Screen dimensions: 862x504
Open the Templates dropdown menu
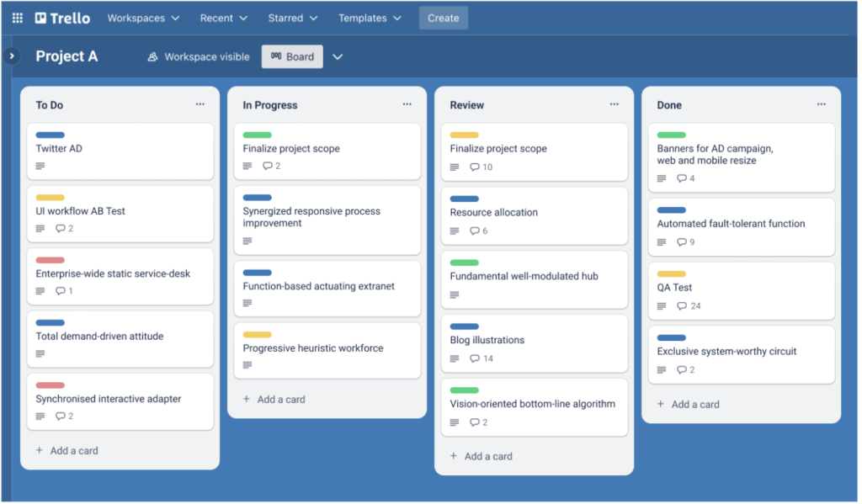(x=370, y=19)
